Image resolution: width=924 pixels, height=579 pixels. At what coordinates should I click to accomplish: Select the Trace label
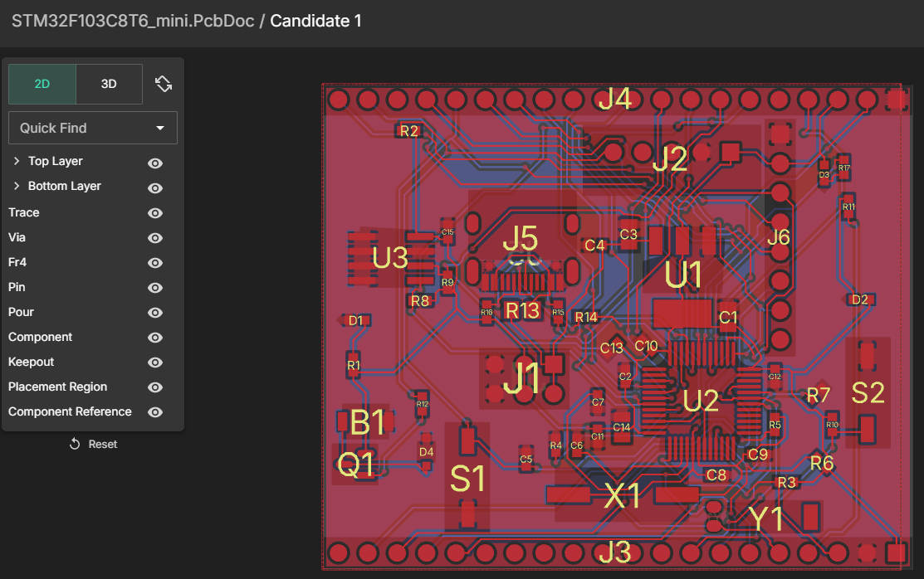click(x=23, y=212)
